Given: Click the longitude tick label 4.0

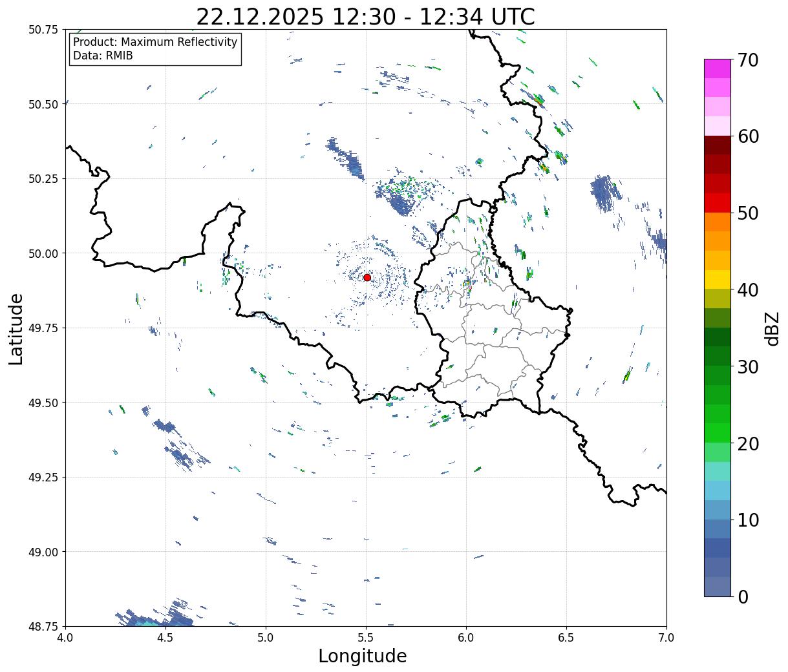Looking at the screenshot, I should 65,638.
